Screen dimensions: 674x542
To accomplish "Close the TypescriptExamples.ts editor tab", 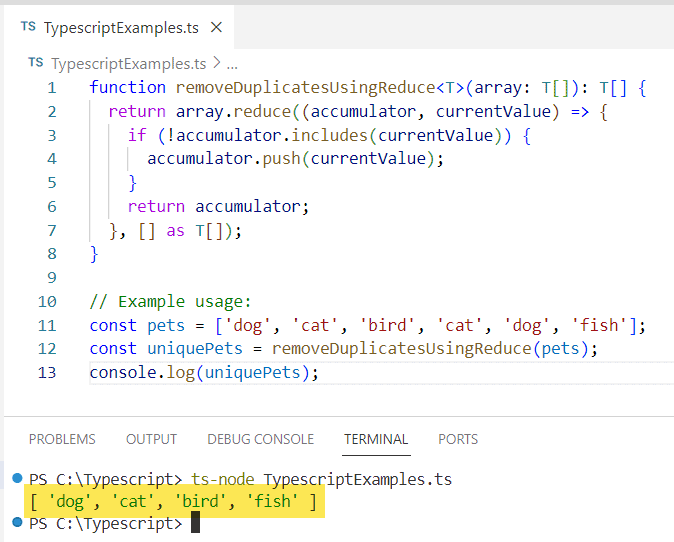I will click(217, 28).
